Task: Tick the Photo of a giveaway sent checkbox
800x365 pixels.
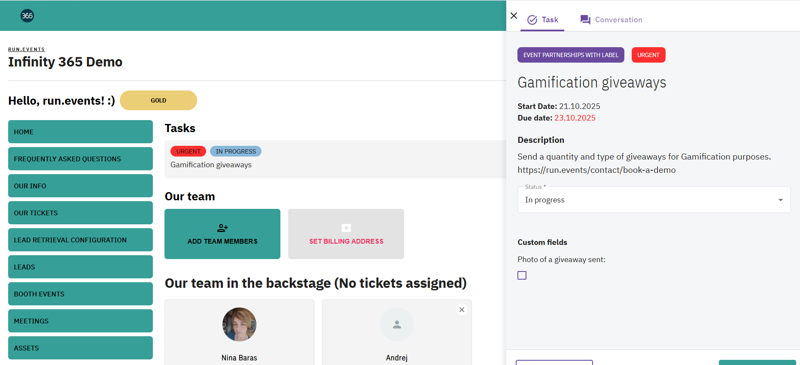Action: point(522,276)
